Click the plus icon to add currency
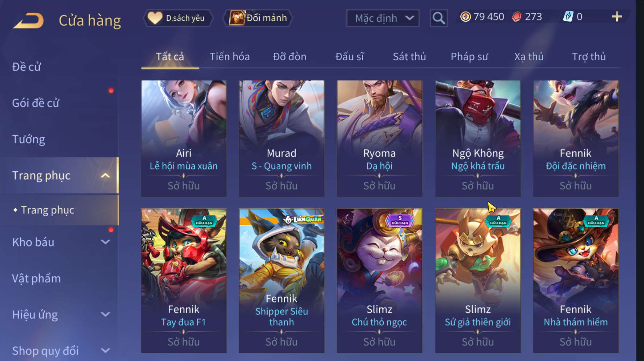 617,17
